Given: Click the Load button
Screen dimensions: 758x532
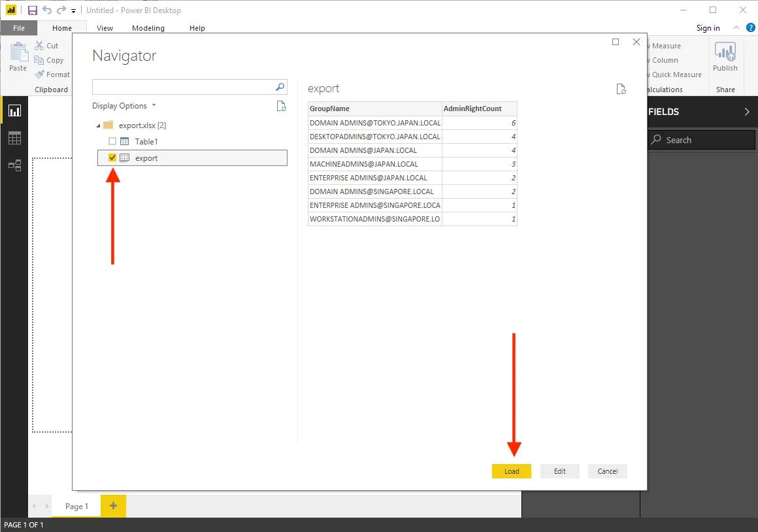Looking at the screenshot, I should pyautogui.click(x=512, y=471).
